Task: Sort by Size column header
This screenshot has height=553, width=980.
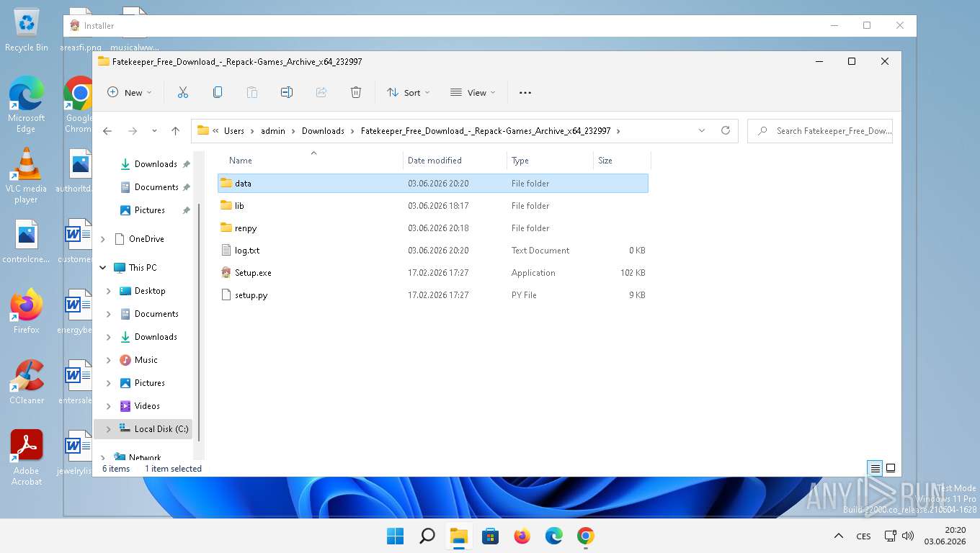Action: coord(622,161)
